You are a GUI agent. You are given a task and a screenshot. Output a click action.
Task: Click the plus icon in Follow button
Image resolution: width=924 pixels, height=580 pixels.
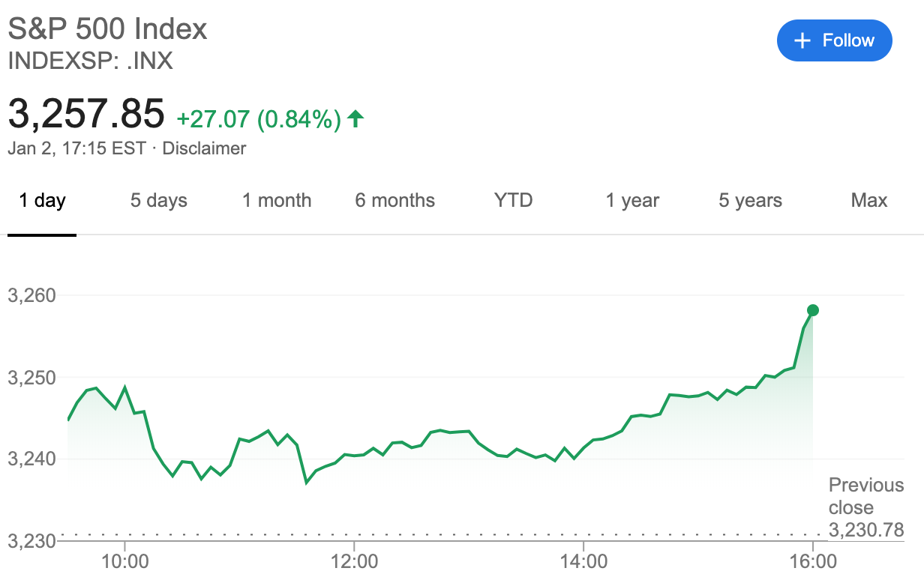(802, 40)
